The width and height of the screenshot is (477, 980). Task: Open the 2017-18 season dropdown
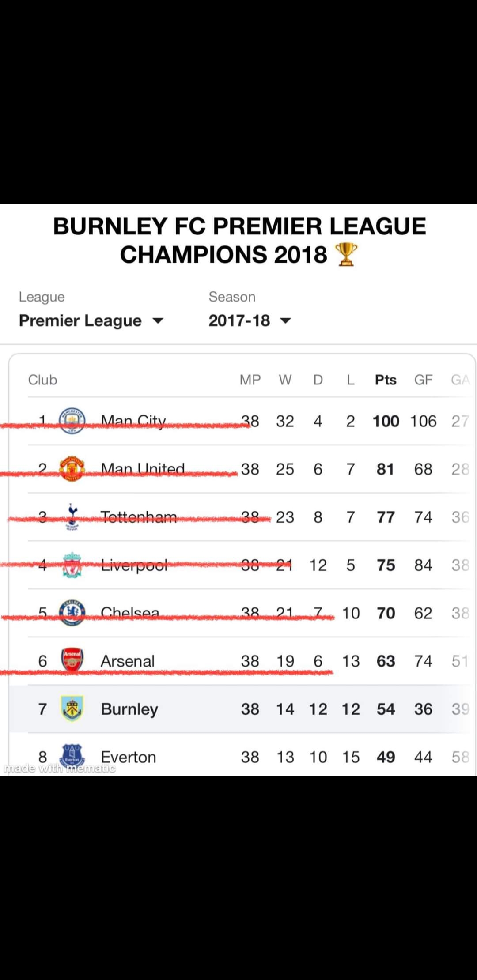(x=239, y=320)
